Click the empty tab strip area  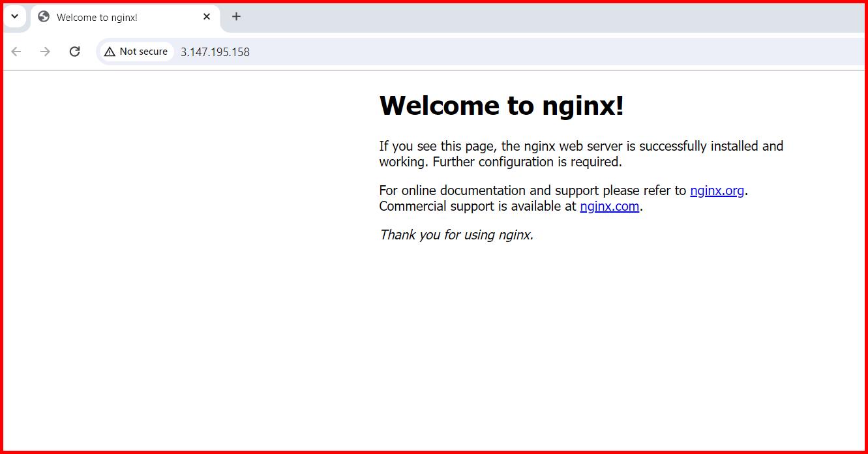[x=522, y=17]
